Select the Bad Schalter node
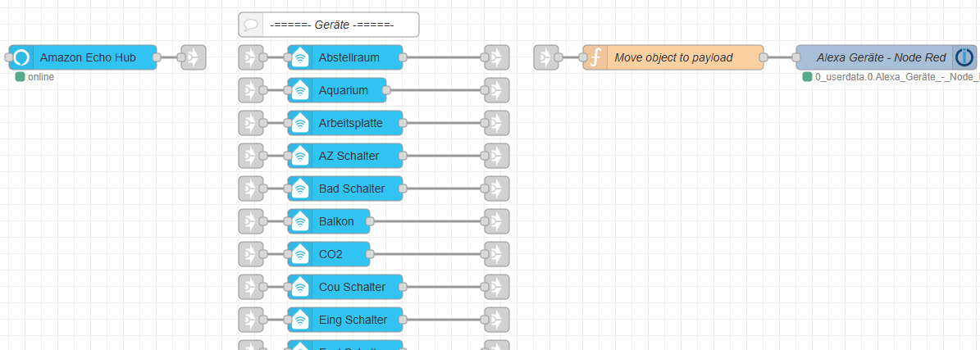980x350 pixels. point(345,189)
